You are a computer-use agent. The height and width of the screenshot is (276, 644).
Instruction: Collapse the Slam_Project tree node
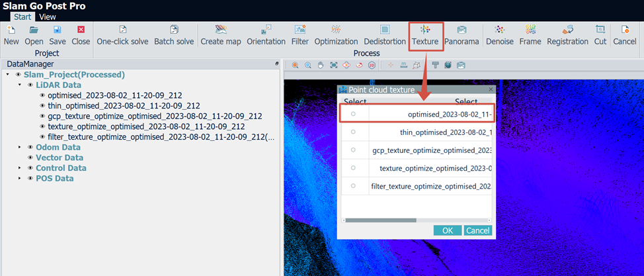[7, 75]
